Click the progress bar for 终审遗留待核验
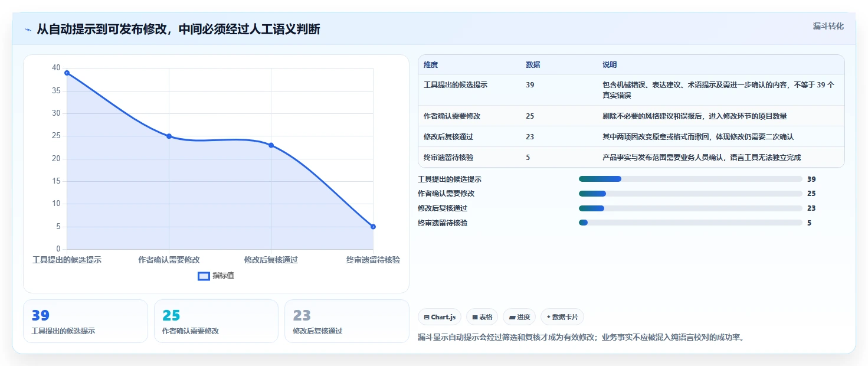 (690, 223)
